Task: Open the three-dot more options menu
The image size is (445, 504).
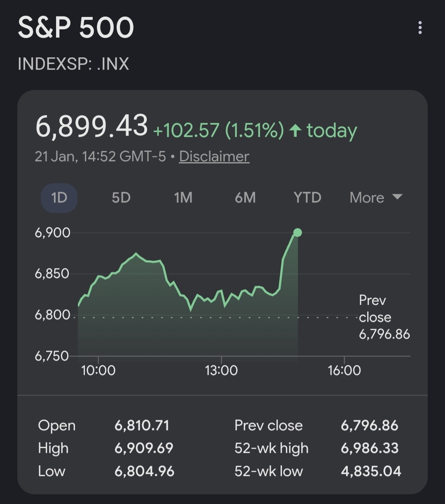Action: [x=420, y=28]
